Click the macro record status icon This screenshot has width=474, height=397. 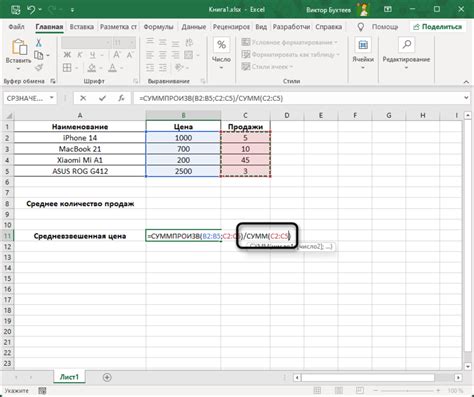tap(42, 390)
